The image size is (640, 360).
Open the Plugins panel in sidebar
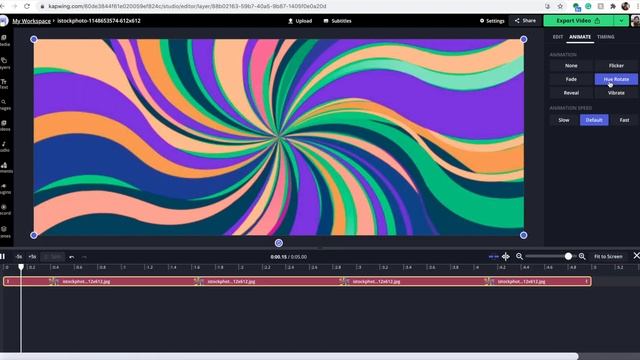point(4,189)
